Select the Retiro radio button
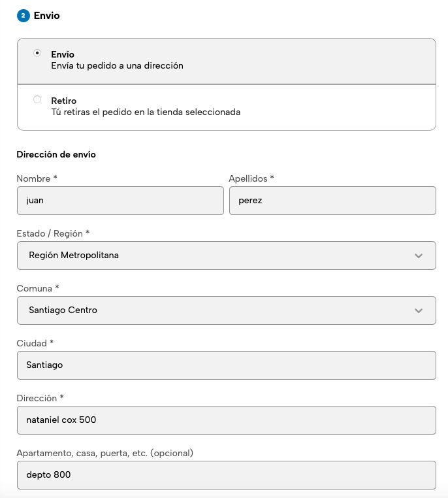This screenshot has width=448, height=498. coord(37,99)
